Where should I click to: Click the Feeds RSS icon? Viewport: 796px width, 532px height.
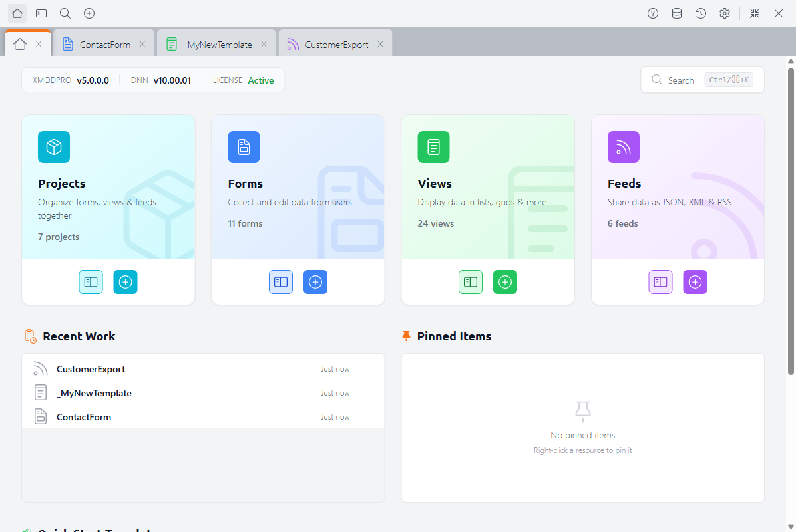click(624, 147)
